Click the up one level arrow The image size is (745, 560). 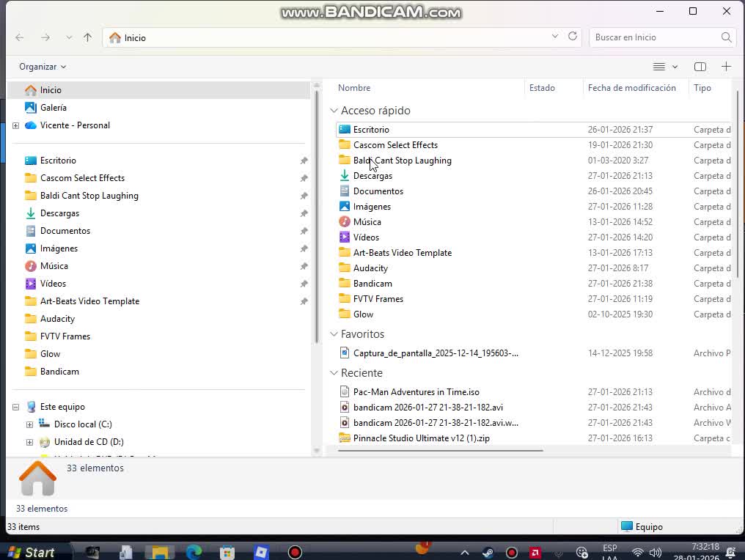click(87, 37)
